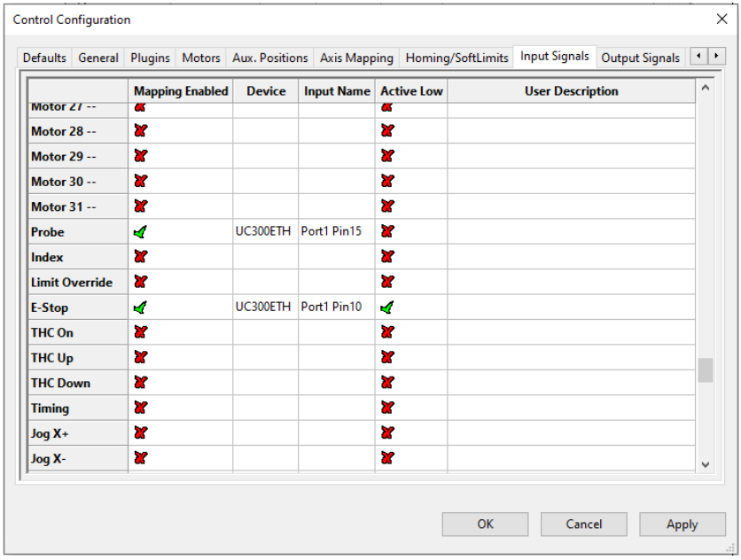
Task: Enable mapping for Jog X+ signal
Action: click(140, 433)
